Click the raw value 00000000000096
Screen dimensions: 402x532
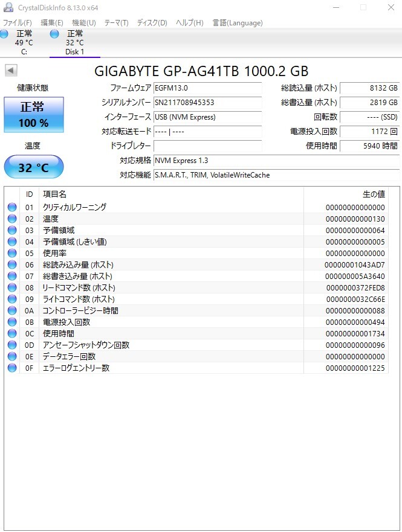(x=355, y=345)
